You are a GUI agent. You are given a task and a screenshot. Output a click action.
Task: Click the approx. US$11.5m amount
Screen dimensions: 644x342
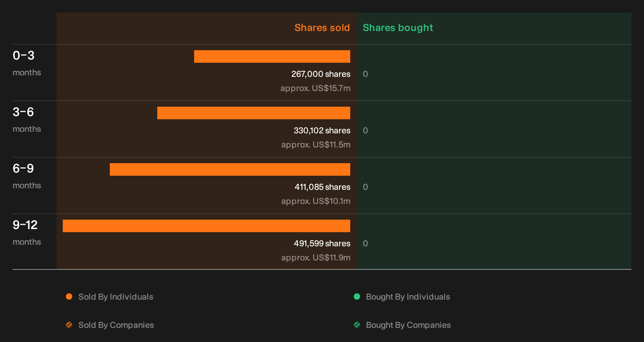point(316,145)
